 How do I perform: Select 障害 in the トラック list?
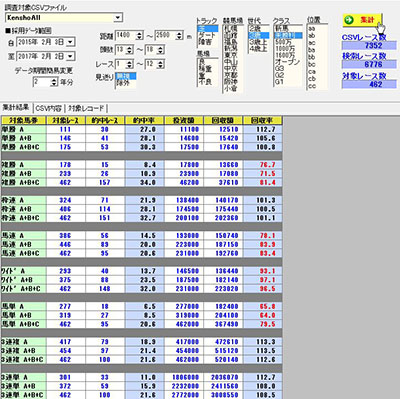(207, 42)
